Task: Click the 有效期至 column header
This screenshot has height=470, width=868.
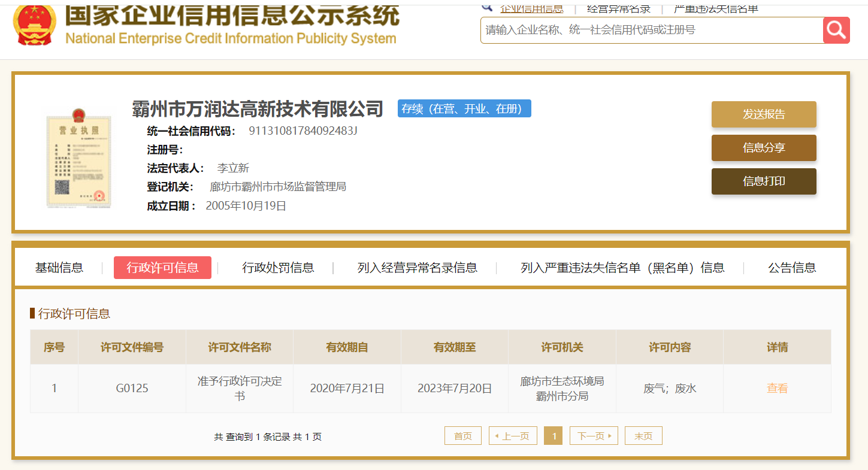Action: [455, 347]
